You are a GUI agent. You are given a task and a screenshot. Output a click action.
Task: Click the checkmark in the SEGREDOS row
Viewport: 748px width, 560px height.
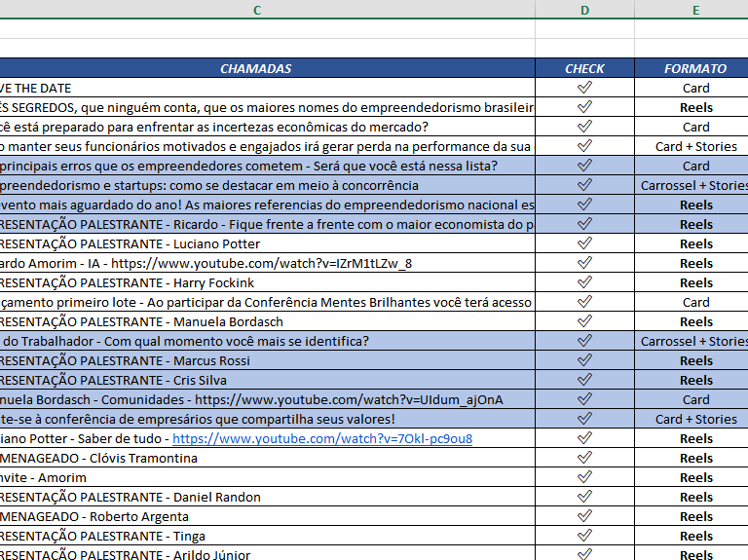coord(584,107)
